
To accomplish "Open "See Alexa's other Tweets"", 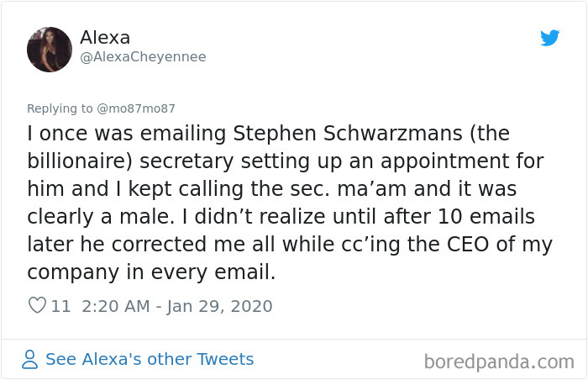I will (149, 360).
